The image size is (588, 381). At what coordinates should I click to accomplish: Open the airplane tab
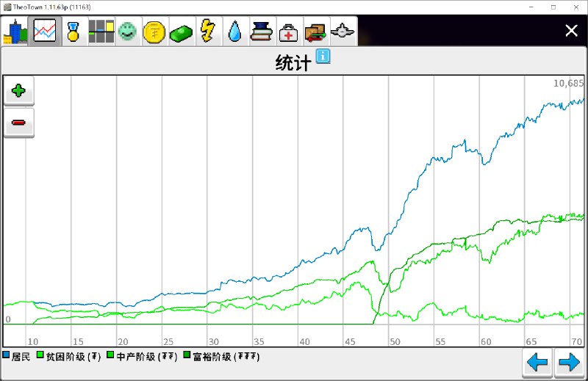point(343,32)
